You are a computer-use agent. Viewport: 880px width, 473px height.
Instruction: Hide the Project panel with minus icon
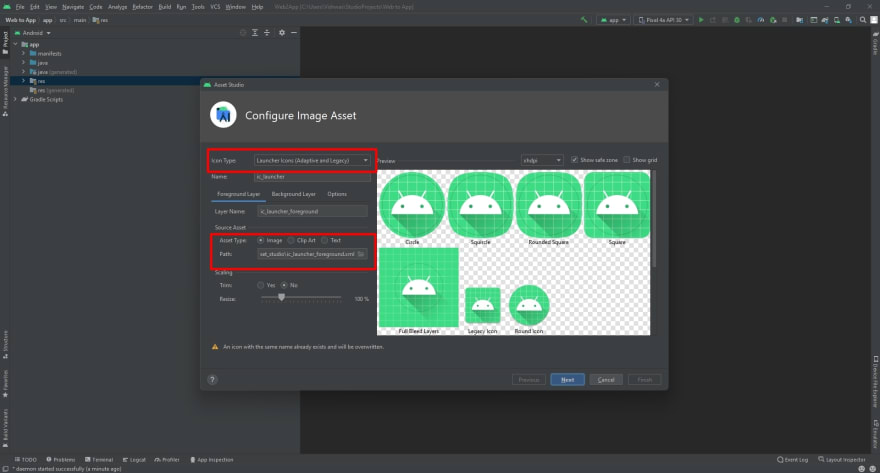[x=294, y=33]
